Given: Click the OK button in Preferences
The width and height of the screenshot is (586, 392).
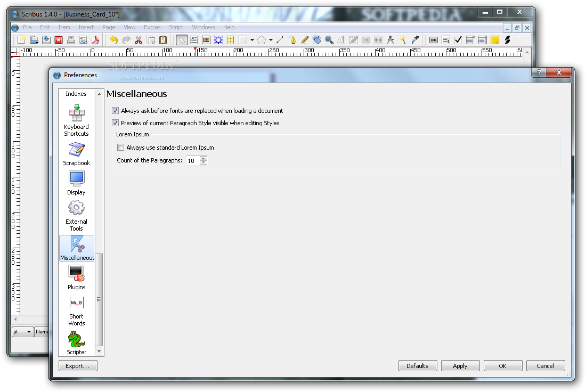Looking at the screenshot, I should tap(503, 366).
